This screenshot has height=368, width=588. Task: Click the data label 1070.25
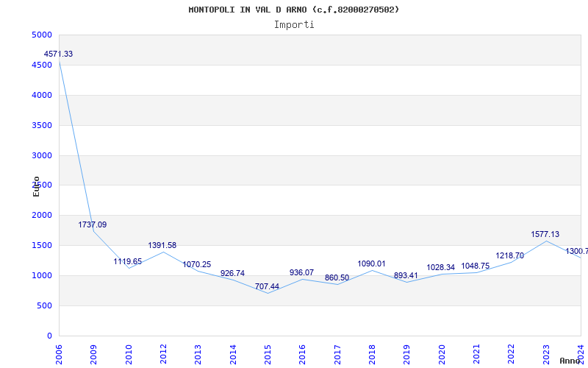(x=197, y=265)
